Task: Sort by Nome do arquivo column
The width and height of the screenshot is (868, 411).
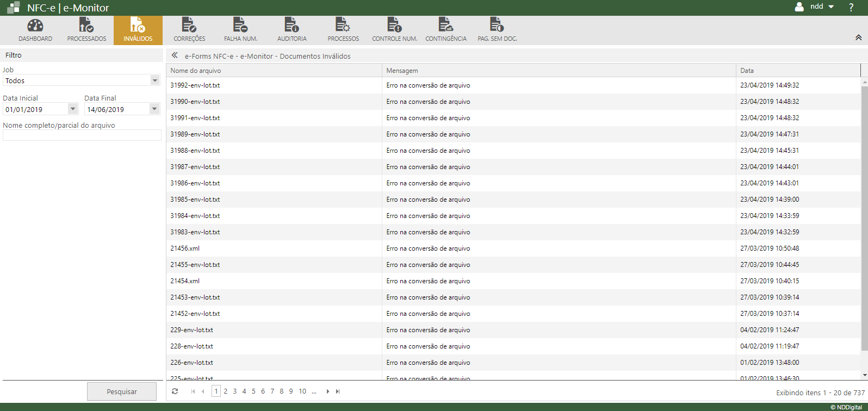Action: (x=274, y=71)
